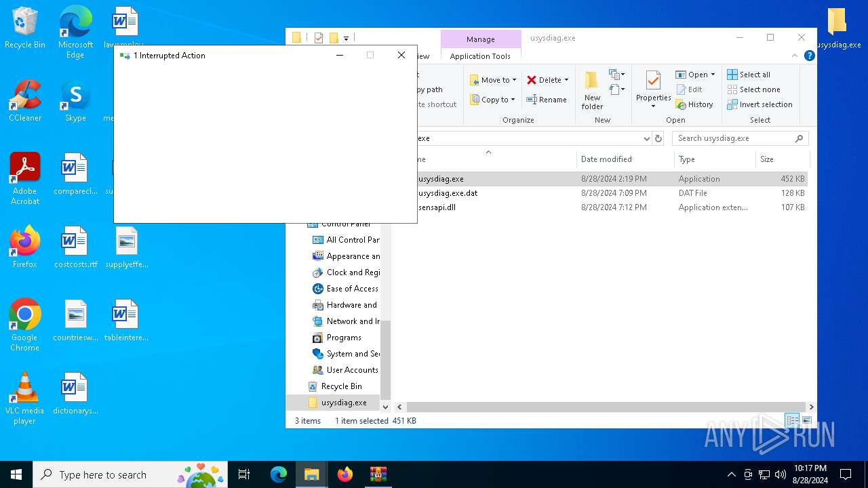This screenshot has height=488, width=868.
Task: Open the Start menu
Action: coord(16,474)
